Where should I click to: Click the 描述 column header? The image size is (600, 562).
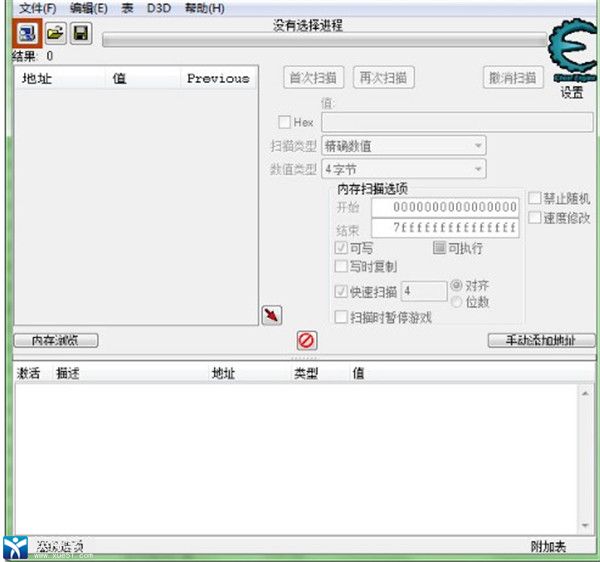(x=68, y=373)
